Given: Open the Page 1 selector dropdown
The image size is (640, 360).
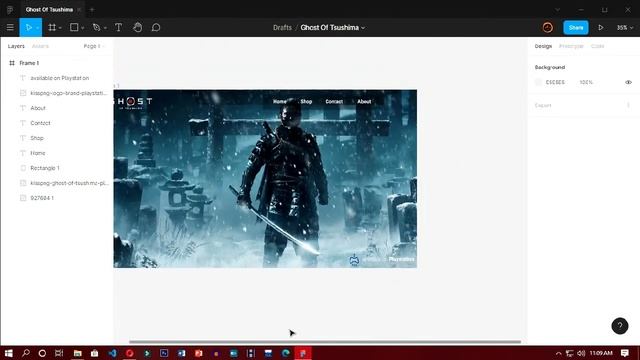Looking at the screenshot, I should 94,46.
